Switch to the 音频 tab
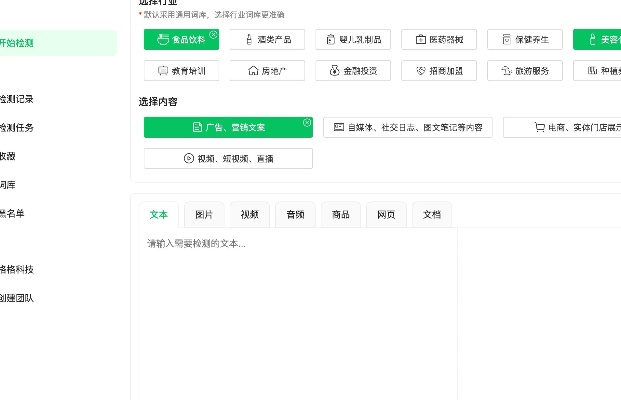621x400 pixels. pos(295,215)
